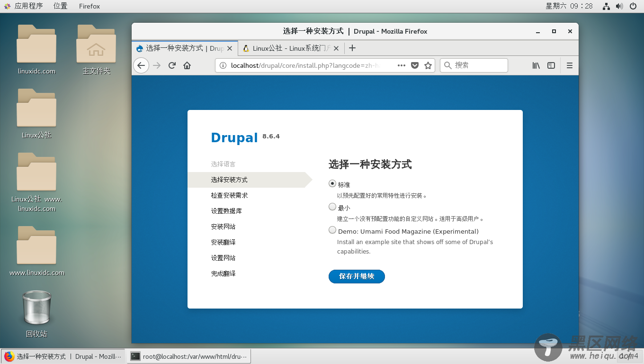Open page actions three-dot menu
Image resolution: width=644 pixels, height=364 pixels.
click(401, 65)
